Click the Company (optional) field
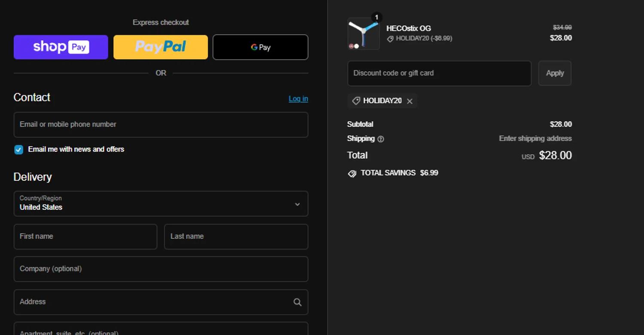Image resolution: width=644 pixels, height=335 pixels. [x=161, y=269]
